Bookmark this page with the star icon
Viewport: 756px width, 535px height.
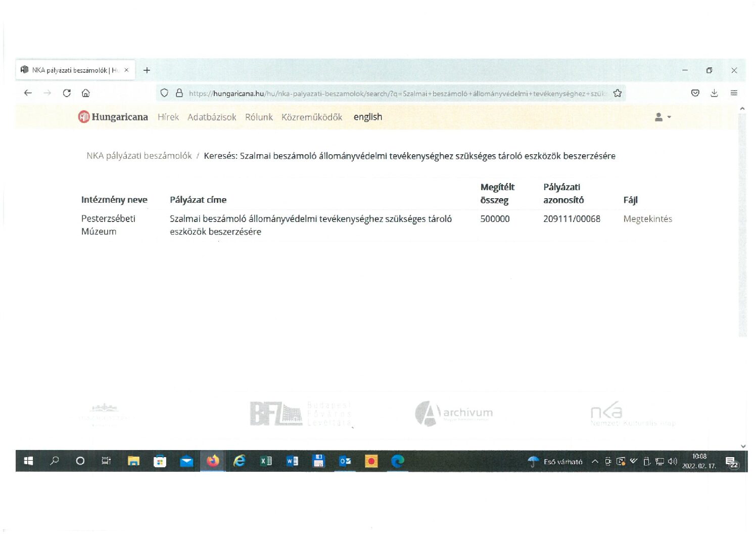tap(617, 93)
